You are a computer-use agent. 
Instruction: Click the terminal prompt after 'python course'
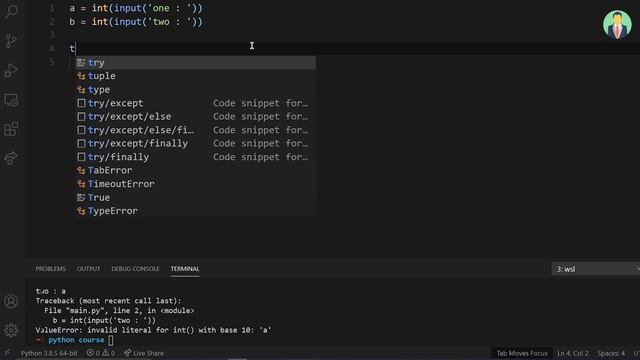[111, 340]
